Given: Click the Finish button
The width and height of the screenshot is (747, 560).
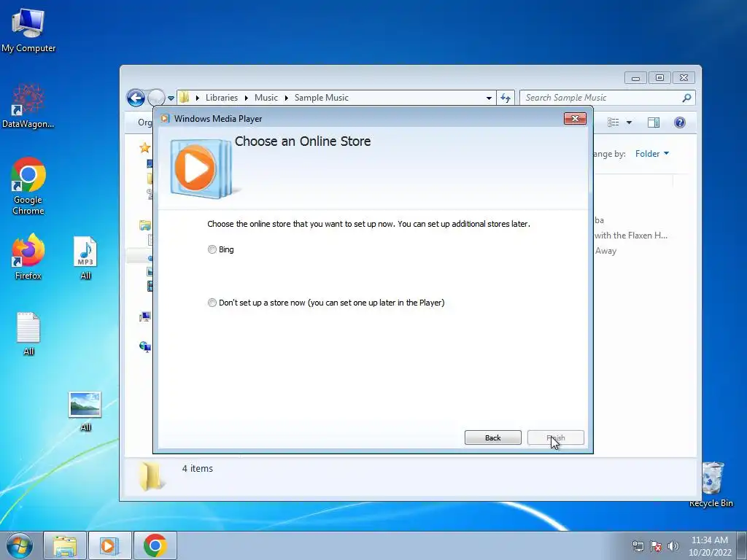Looking at the screenshot, I should 555,437.
